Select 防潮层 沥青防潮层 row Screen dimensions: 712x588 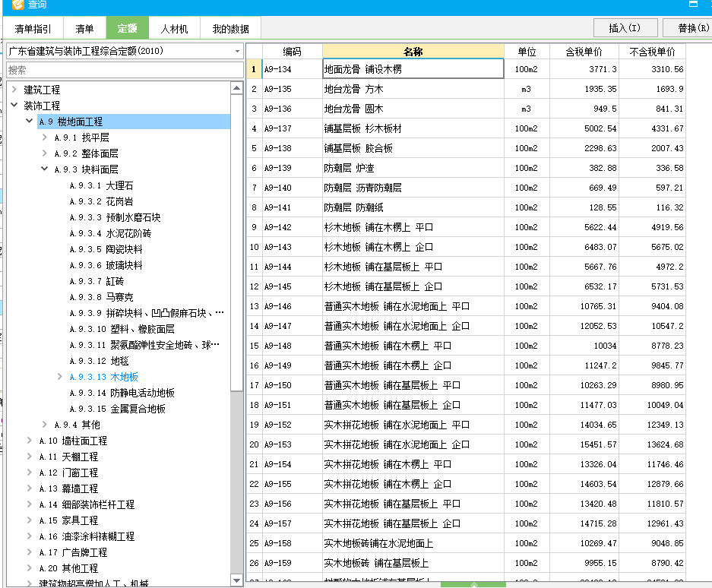(466, 188)
